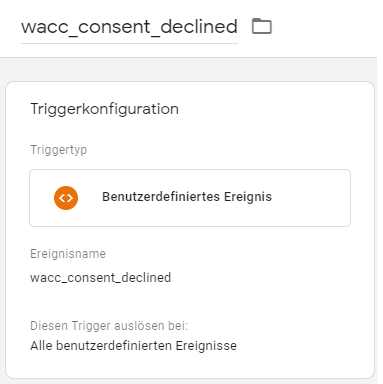
Task: Click the Ereignisname label
Action: pyautogui.click(x=68, y=254)
